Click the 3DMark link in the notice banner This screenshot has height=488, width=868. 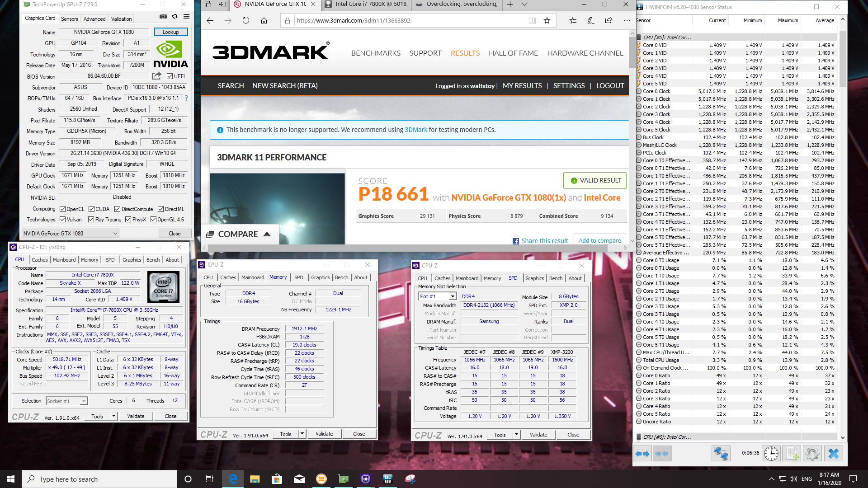tap(416, 130)
